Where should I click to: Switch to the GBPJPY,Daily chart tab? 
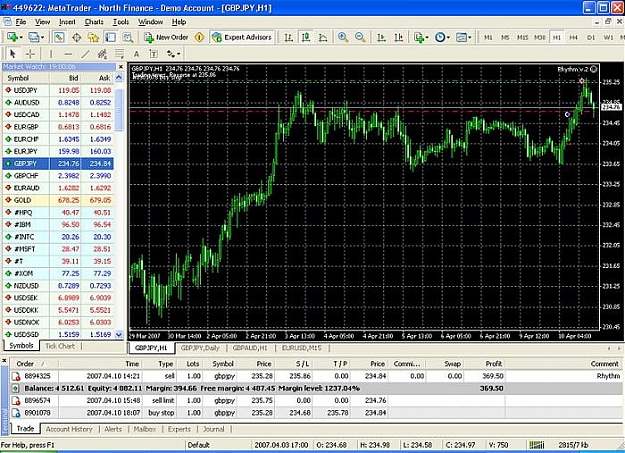[x=200, y=348]
